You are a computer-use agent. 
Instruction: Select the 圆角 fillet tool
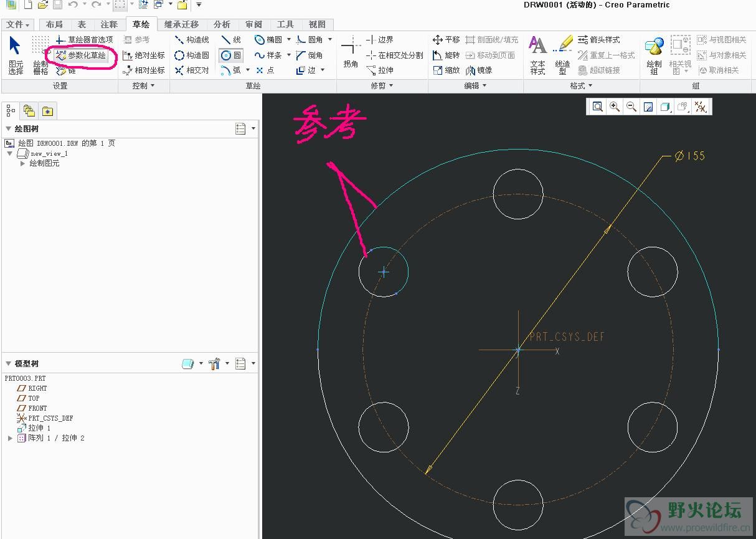[x=309, y=40]
